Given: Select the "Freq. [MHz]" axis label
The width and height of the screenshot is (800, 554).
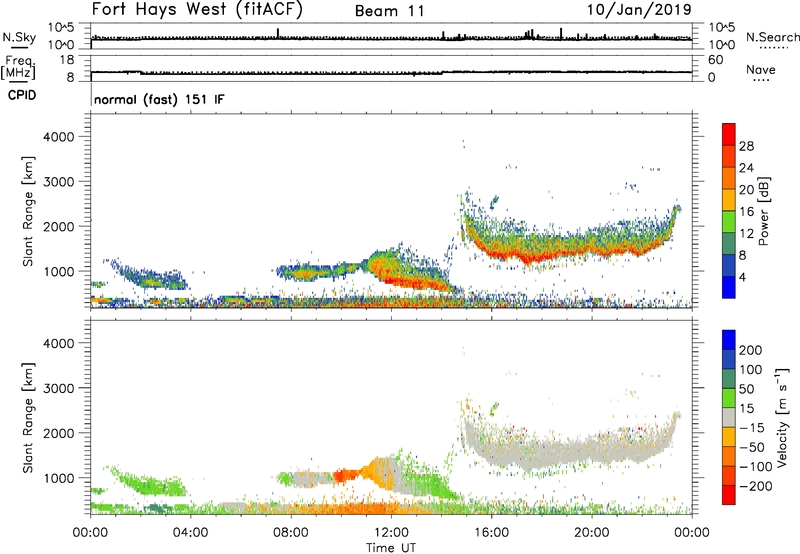Looking at the screenshot, I should click(x=18, y=68).
